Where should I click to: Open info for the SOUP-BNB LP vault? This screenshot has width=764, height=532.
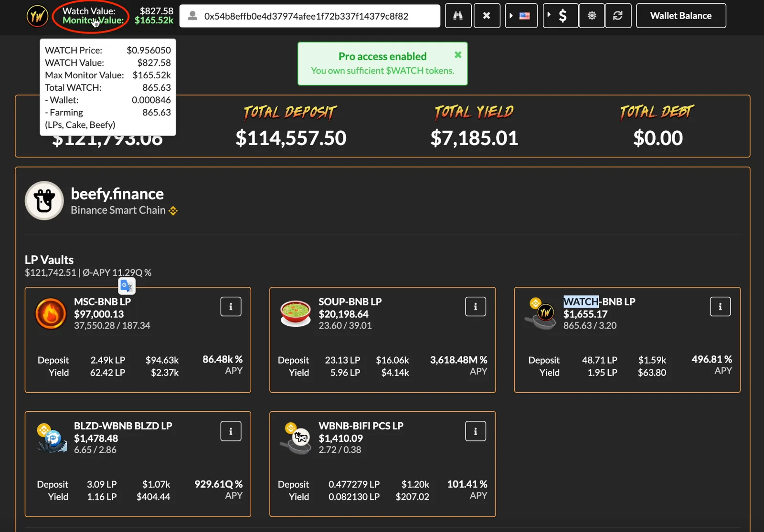coord(476,306)
